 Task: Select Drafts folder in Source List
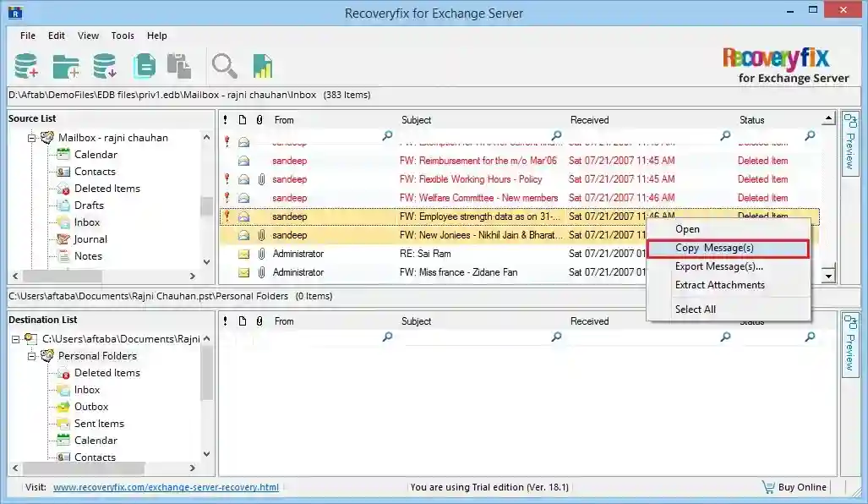tap(89, 205)
